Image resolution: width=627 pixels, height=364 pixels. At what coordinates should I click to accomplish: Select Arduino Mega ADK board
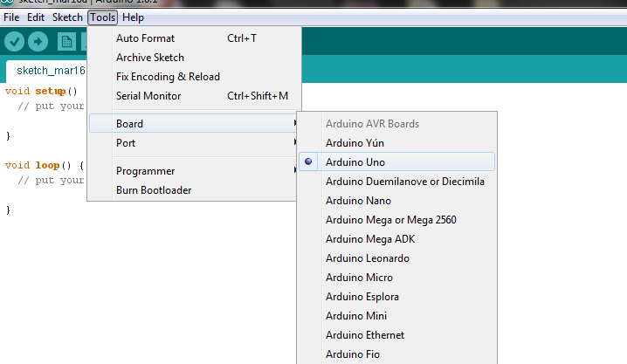[x=396, y=239]
